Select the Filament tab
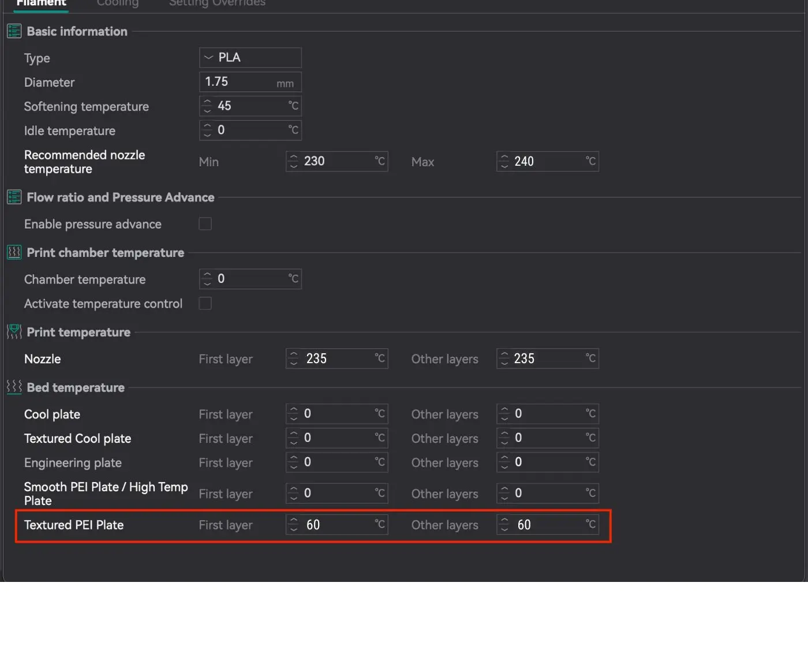808x672 pixels. click(41, 3)
